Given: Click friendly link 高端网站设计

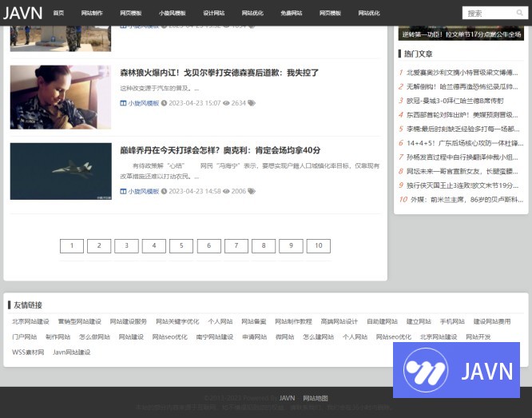Looking at the screenshot, I should tap(339, 321).
